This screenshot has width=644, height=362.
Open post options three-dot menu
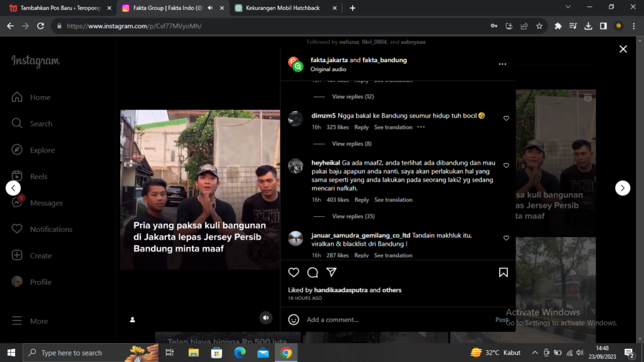coord(502,64)
